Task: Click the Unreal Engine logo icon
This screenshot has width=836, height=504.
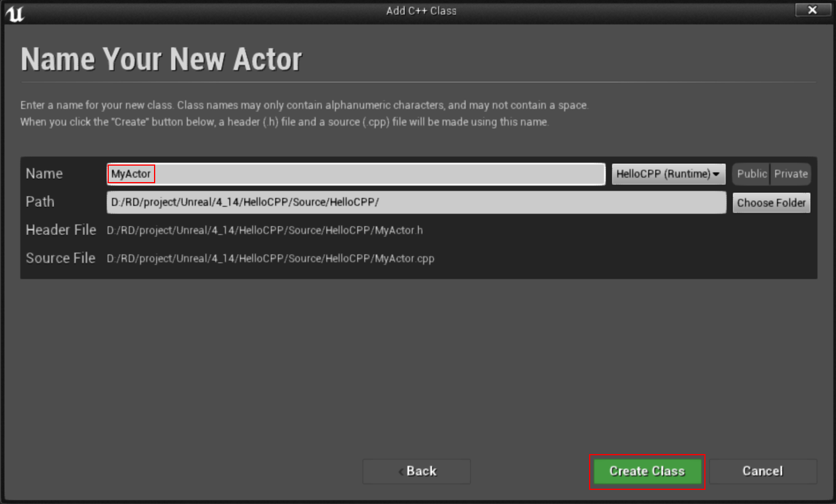Action: tap(16, 14)
